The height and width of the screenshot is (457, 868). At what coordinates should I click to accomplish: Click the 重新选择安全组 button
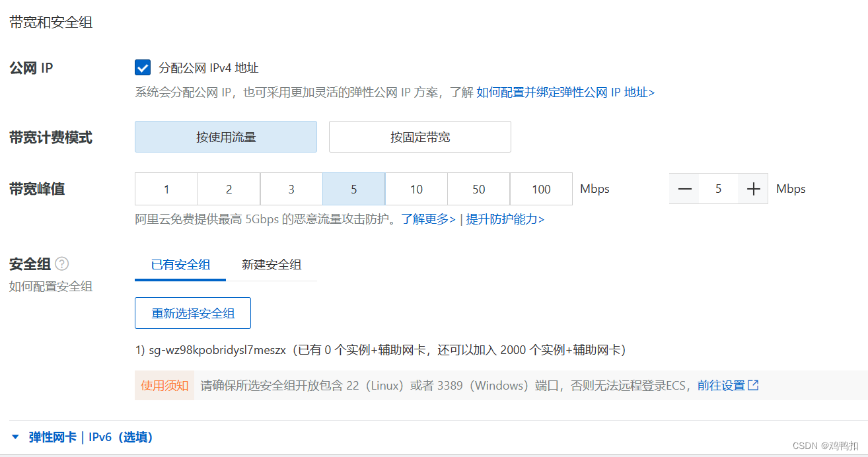(193, 313)
